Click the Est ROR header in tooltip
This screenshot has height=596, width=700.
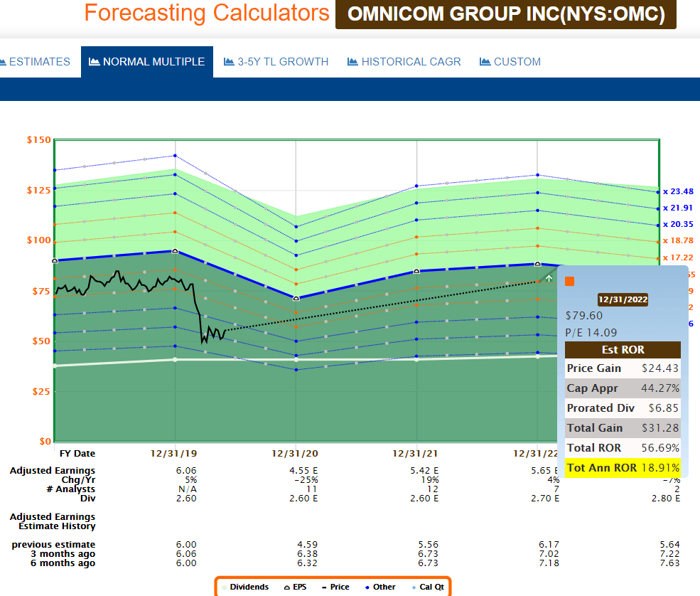[623, 349]
